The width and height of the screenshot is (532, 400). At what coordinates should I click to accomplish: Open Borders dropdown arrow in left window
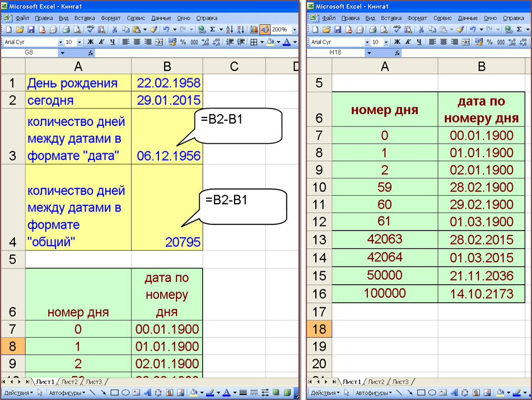[262, 43]
